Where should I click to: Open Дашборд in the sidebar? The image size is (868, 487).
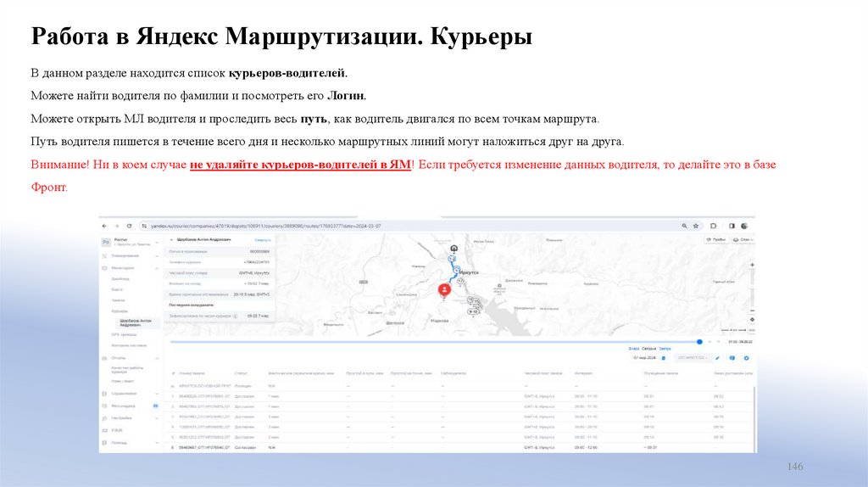click(x=120, y=278)
